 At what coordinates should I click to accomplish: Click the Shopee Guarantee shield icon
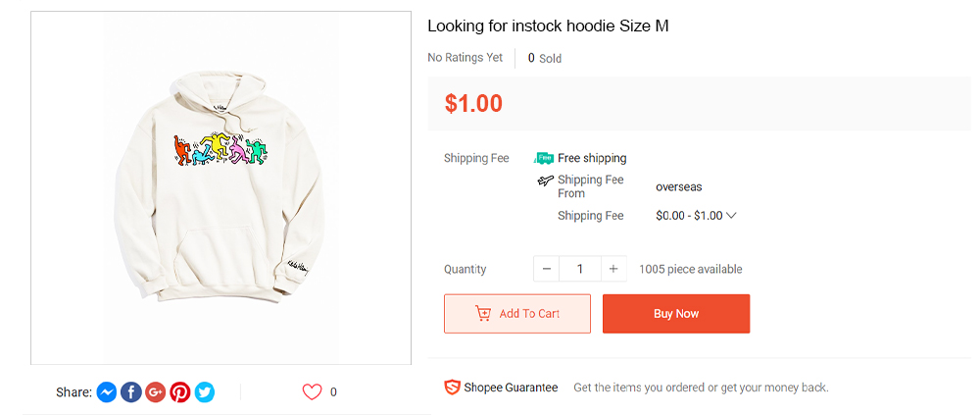click(x=452, y=388)
